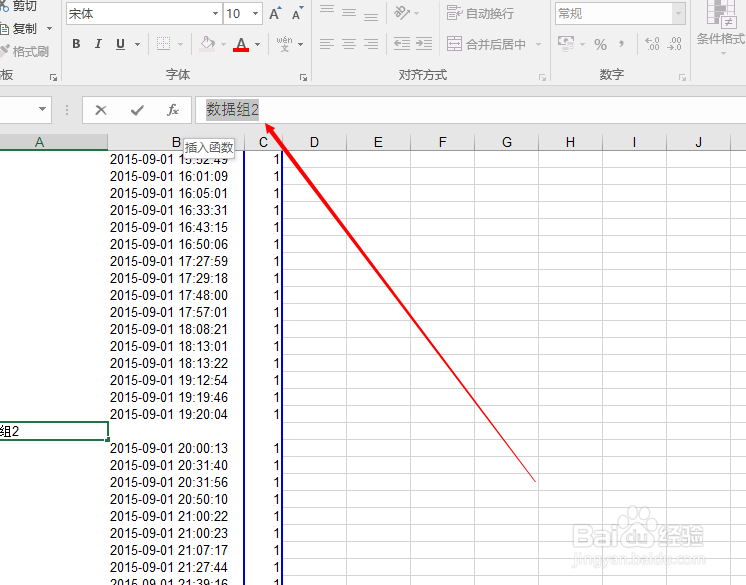The image size is (746, 585).
Task: Apply comma style
Action: pos(621,45)
